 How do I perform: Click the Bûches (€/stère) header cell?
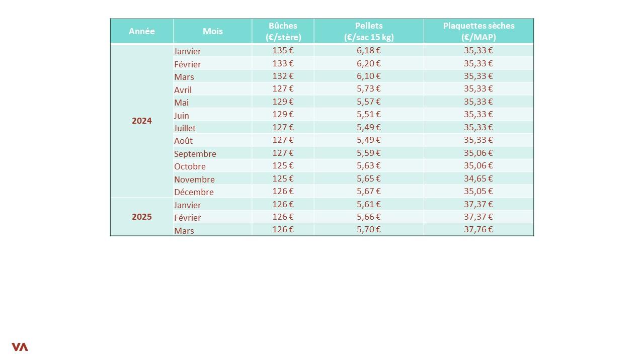tap(283, 31)
